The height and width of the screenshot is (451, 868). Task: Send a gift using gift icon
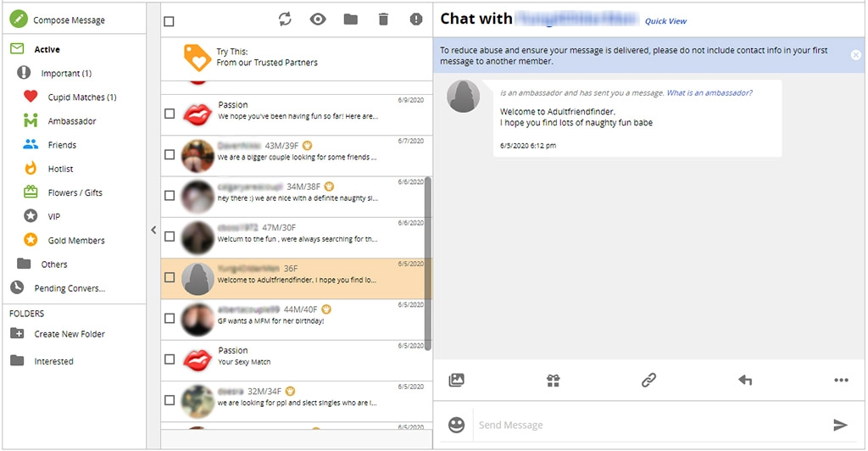(x=553, y=380)
